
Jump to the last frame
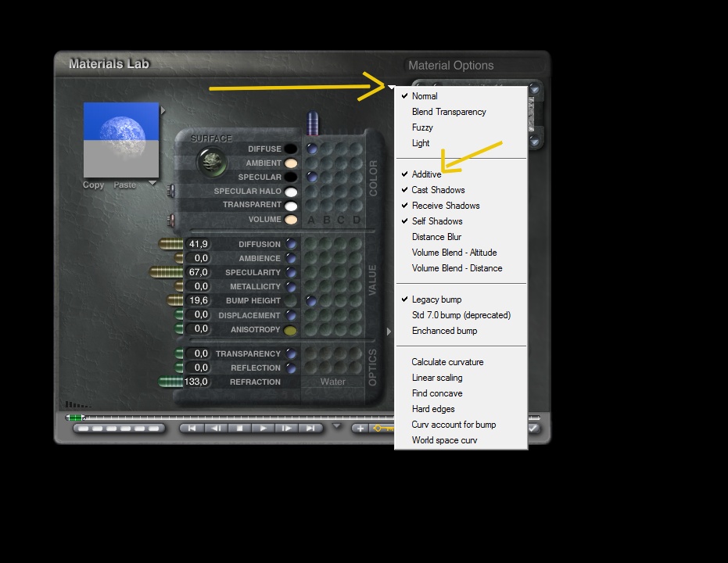[310, 429]
